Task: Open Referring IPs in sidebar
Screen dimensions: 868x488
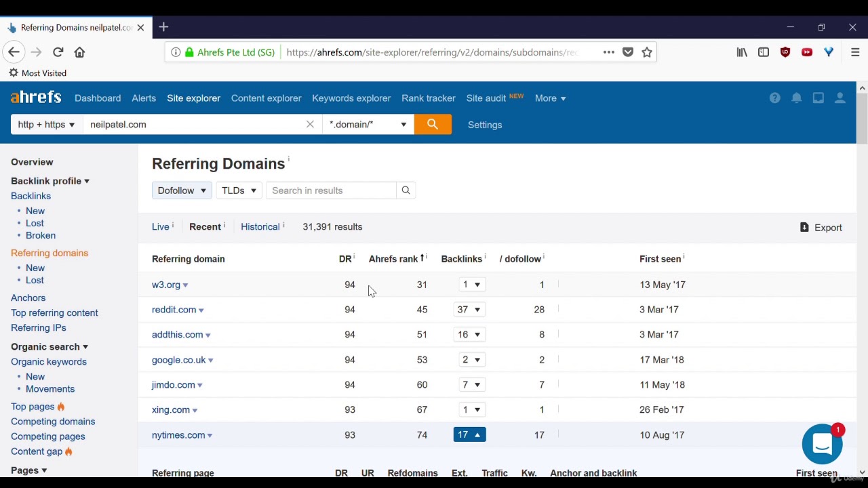Action: coord(39,328)
